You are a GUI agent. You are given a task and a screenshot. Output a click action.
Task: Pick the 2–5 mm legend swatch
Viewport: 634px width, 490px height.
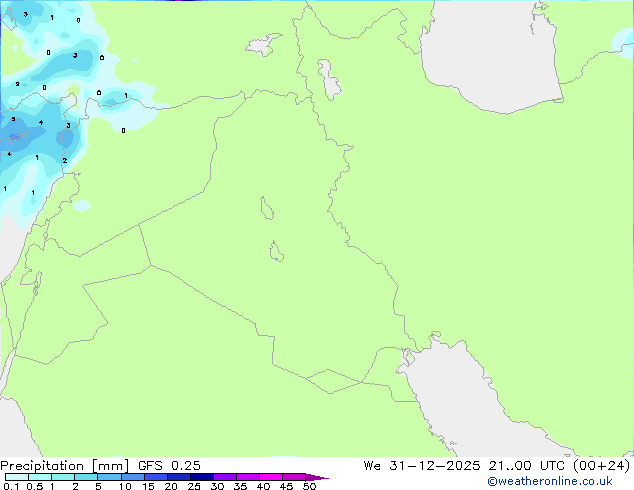coord(86,477)
